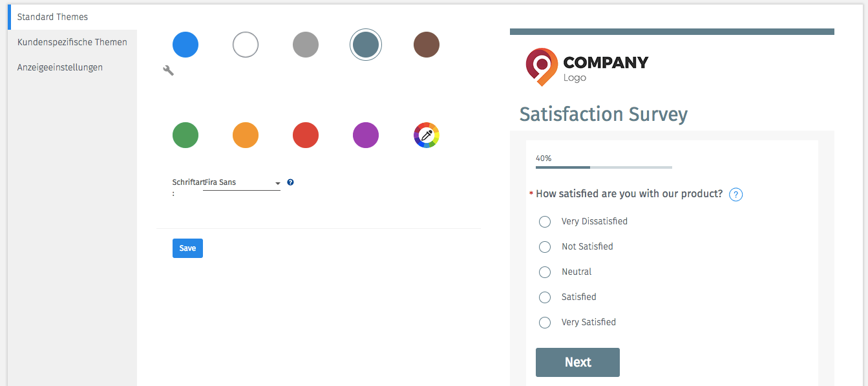Click the Company logo image
Screen dimensions: 868x386
coord(587,67)
